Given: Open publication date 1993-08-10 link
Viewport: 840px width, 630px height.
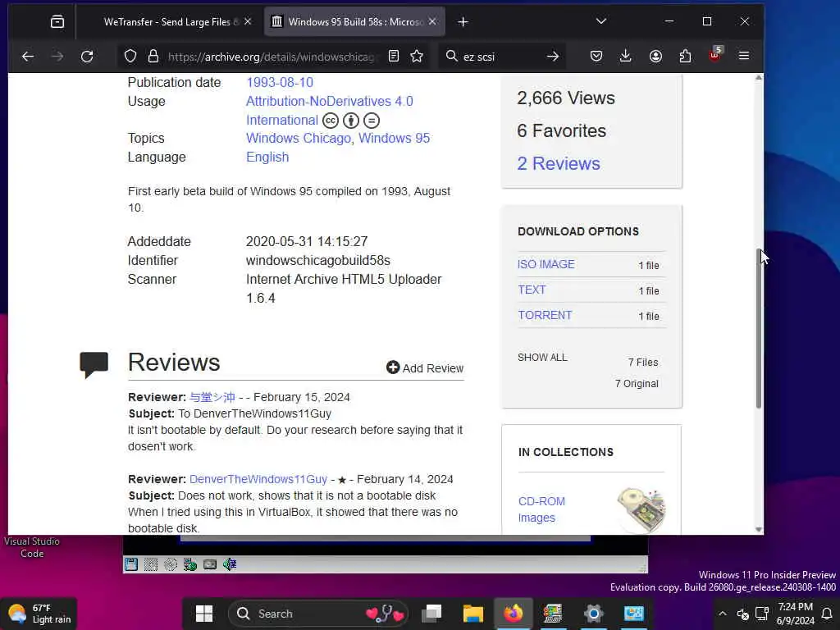Looking at the screenshot, I should point(280,83).
